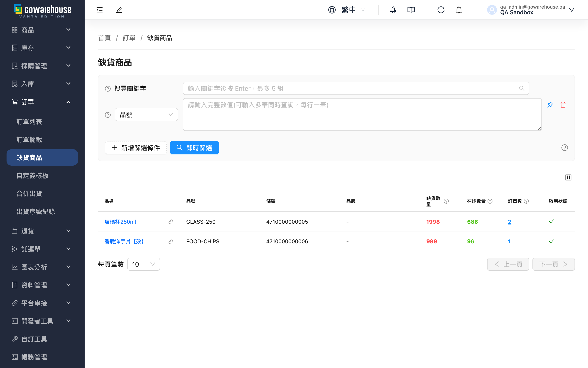Go to 訂單攔截 submenu item
Viewport: 588px width, 368px height.
pyautogui.click(x=42, y=139)
